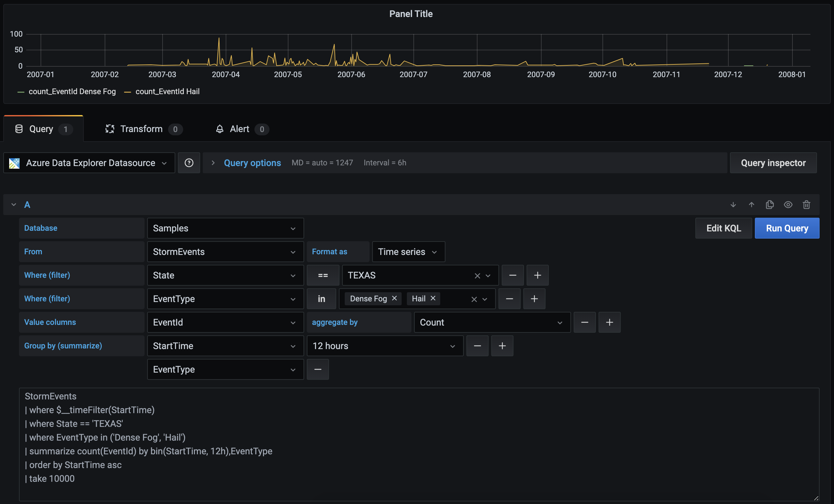834x504 pixels.
Task: Open the Query inspector
Action: click(773, 163)
